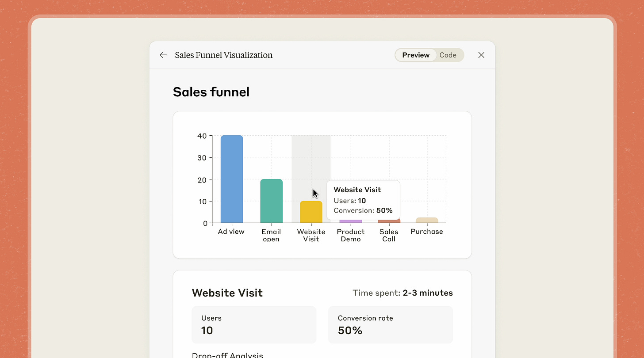
Task: Click the Time spent 2-3 minutes text
Action: click(x=402, y=293)
